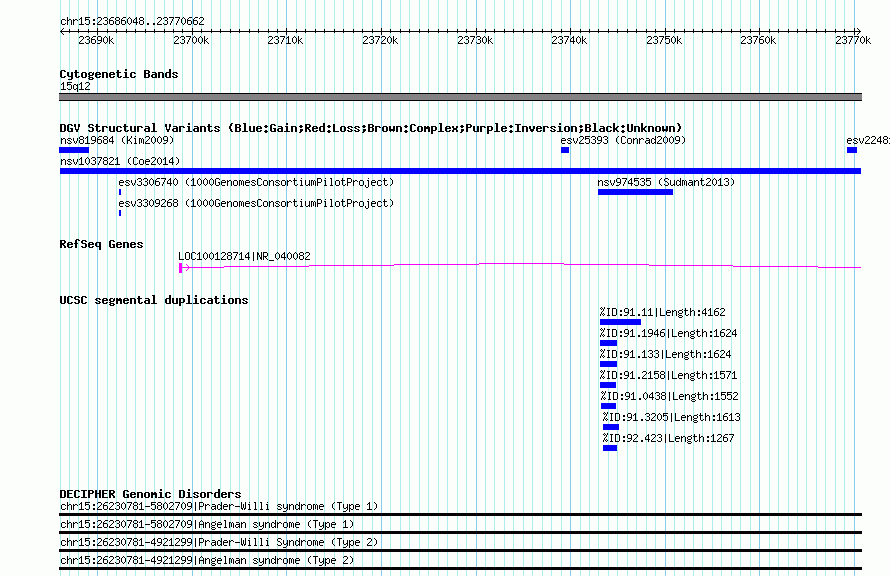The width and height of the screenshot is (890, 576).
Task: Click the DECIPHER Genomic Disorders track title
Action: (150, 494)
